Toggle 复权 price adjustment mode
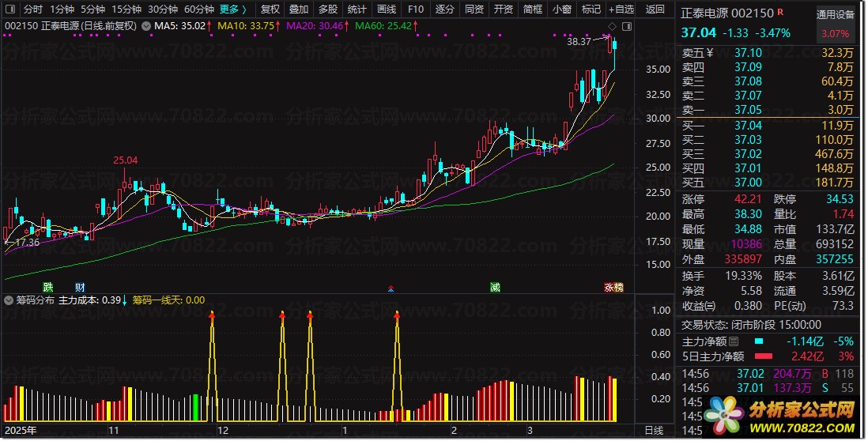The image size is (868, 441). (270, 9)
